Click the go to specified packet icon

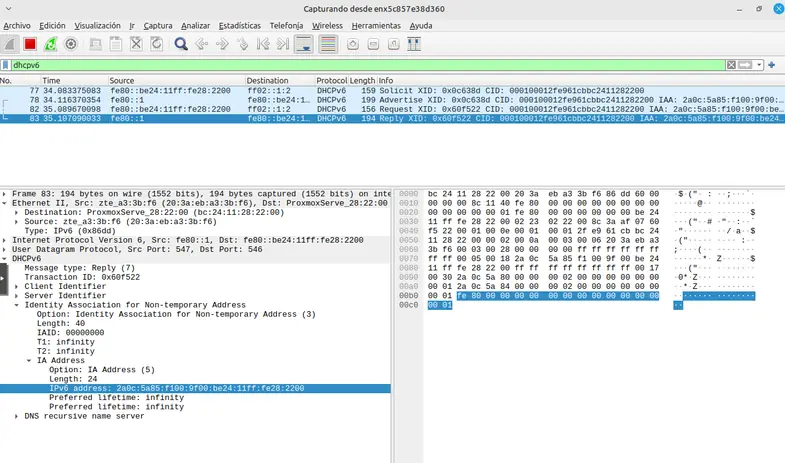[242, 44]
